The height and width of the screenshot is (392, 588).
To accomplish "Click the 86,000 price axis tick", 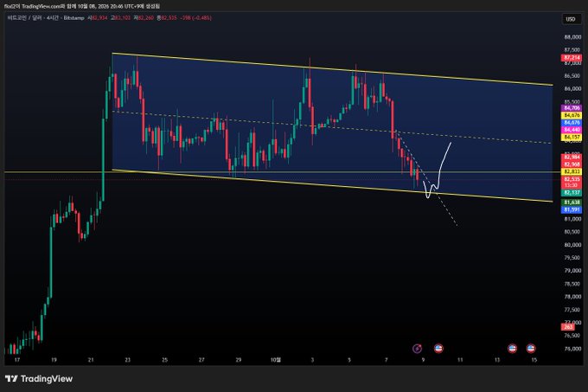I will 572,88.
